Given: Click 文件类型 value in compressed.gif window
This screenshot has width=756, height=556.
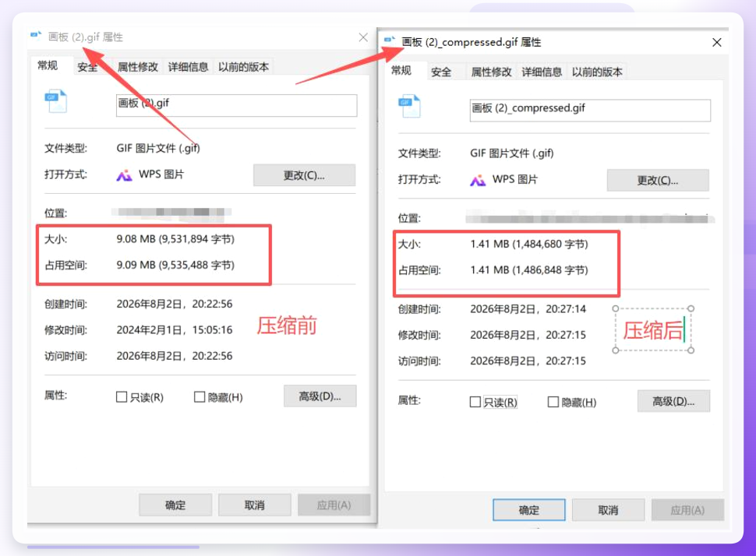Looking at the screenshot, I should 511,153.
